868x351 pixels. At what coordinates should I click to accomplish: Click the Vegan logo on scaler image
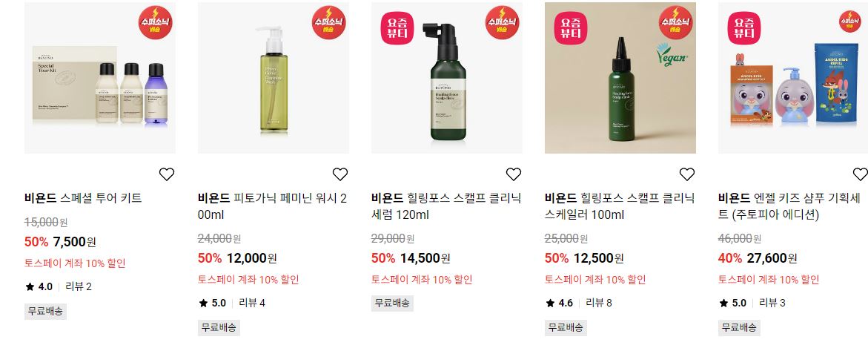click(672, 55)
